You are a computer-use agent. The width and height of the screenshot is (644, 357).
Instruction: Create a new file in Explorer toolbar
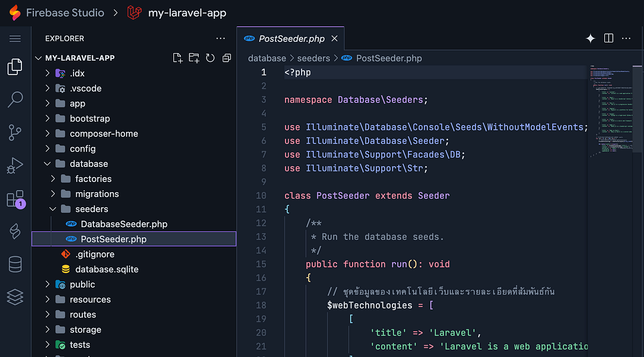pyautogui.click(x=178, y=57)
